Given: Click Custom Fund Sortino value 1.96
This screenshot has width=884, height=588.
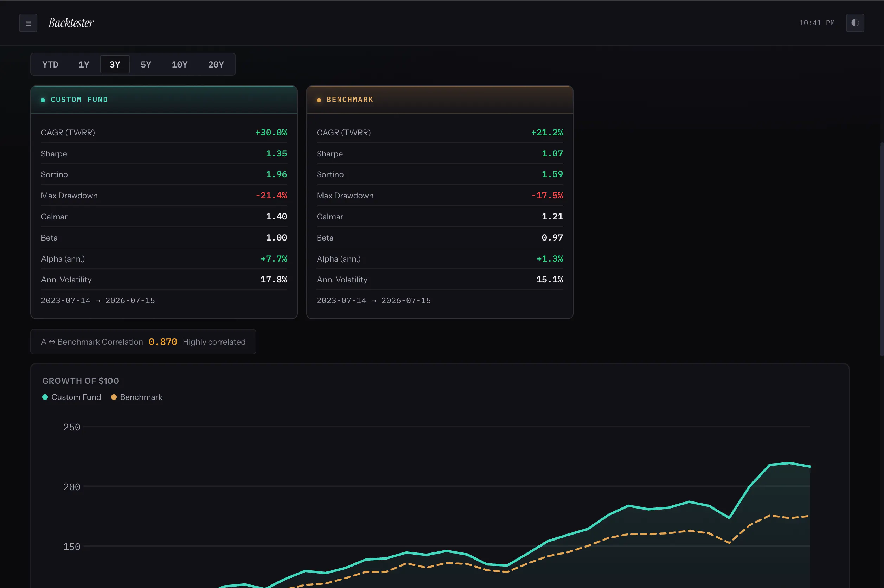Looking at the screenshot, I should [x=276, y=175].
